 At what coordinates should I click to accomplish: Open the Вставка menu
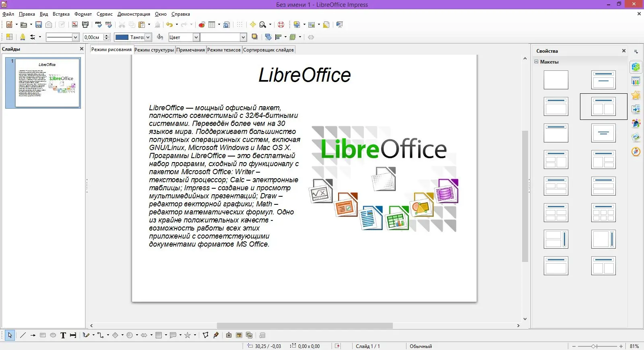[61, 14]
